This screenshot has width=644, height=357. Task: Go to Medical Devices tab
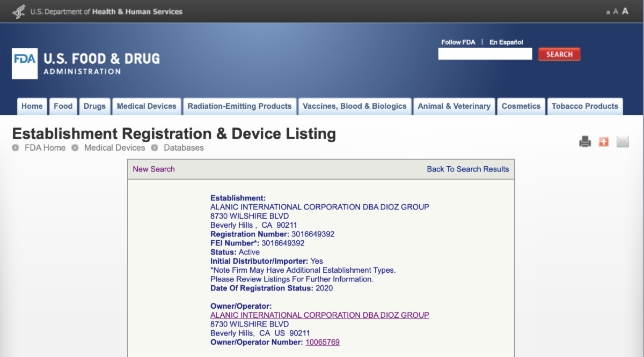pos(147,106)
